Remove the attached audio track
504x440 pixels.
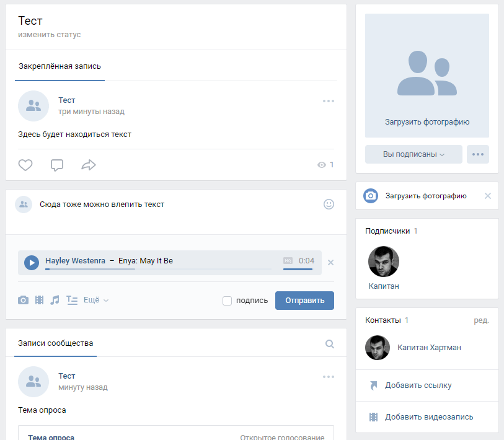pos(330,262)
